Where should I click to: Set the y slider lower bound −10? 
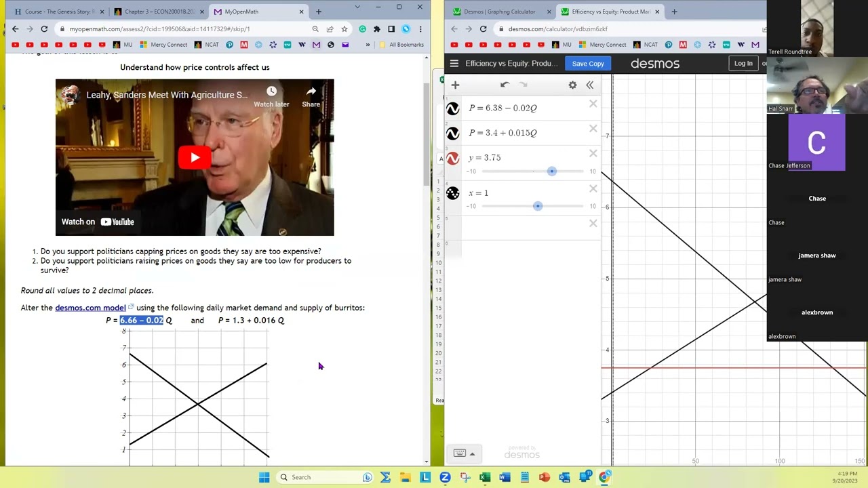tap(471, 171)
